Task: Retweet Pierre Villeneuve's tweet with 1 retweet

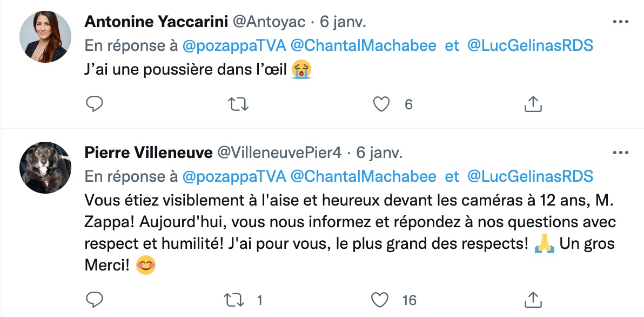Action: pyautogui.click(x=233, y=300)
